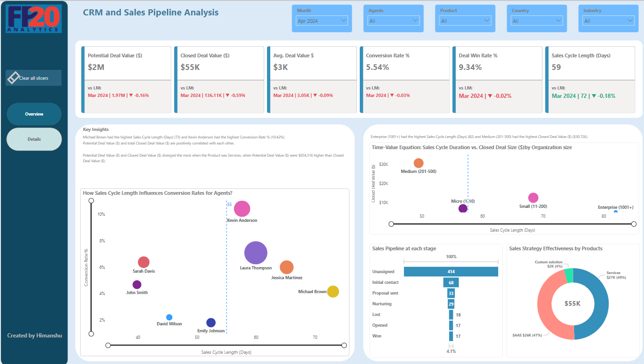Switch to the Overview page
This screenshot has height=364, width=644.
(x=34, y=114)
